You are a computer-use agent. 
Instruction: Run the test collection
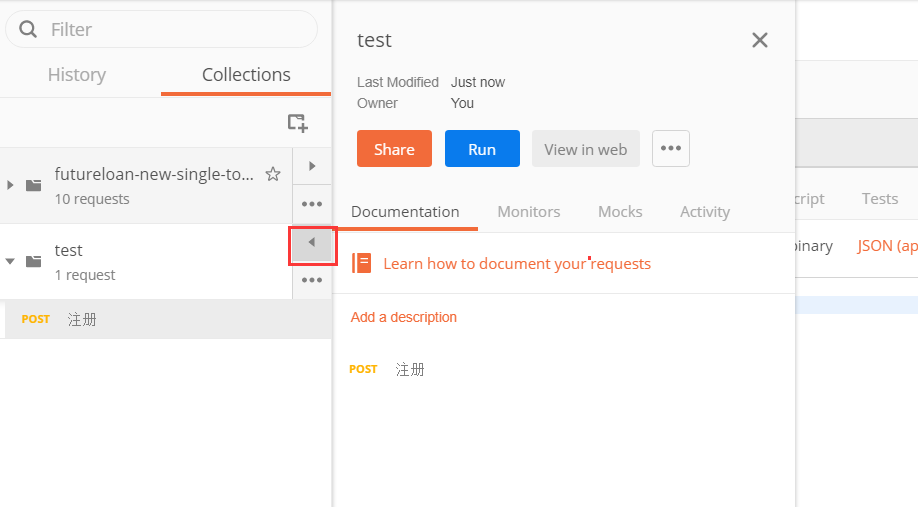pyautogui.click(x=482, y=149)
